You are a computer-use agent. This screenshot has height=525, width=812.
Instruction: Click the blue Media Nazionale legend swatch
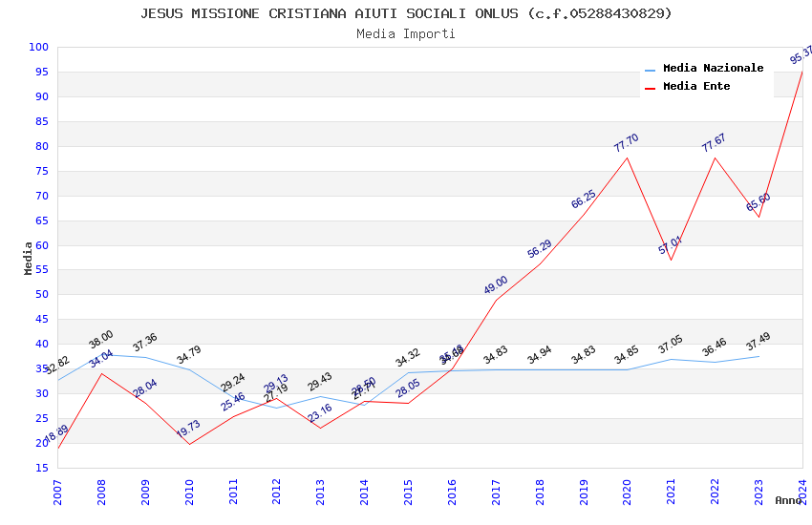click(650, 70)
